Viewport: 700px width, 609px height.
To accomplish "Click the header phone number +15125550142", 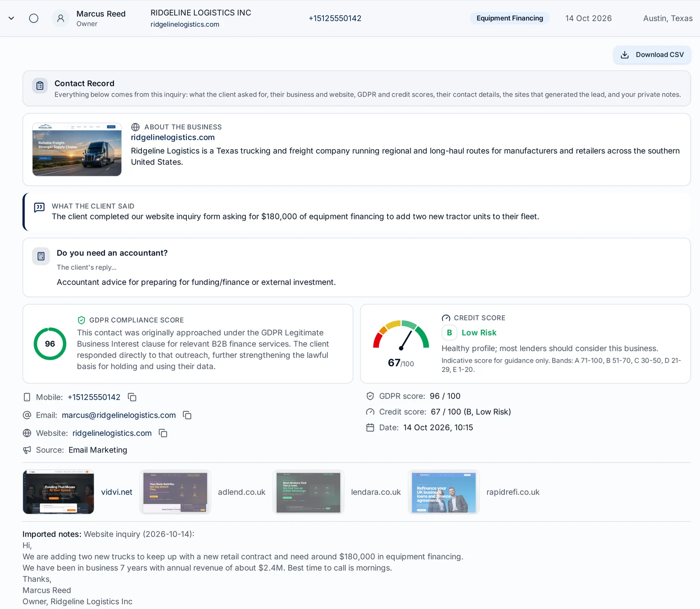I will tap(335, 18).
